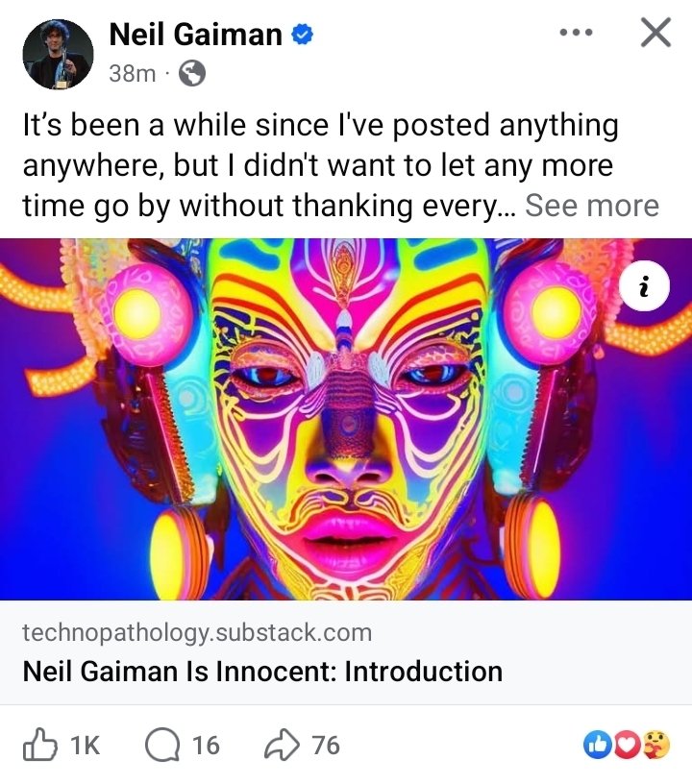
Task: Like the post with the thumbs-up icon
Action: tap(40, 745)
